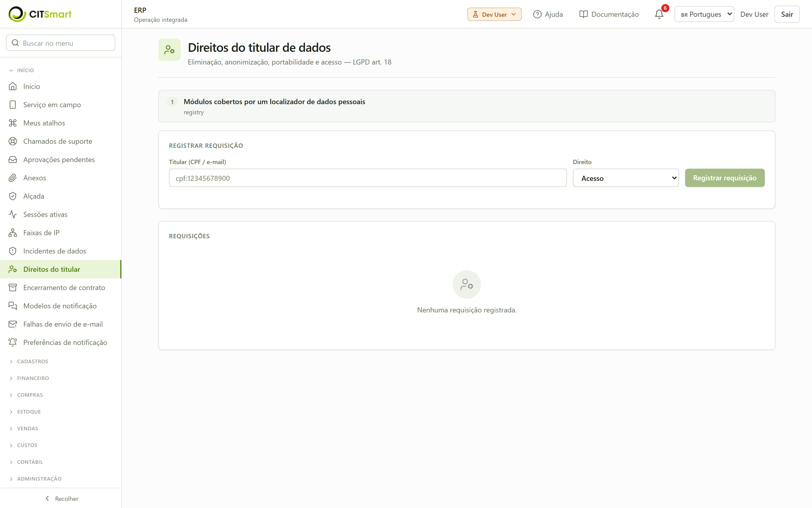The image size is (812, 508).
Task: Click the Titular CPF / e-mail field
Action: (x=368, y=178)
